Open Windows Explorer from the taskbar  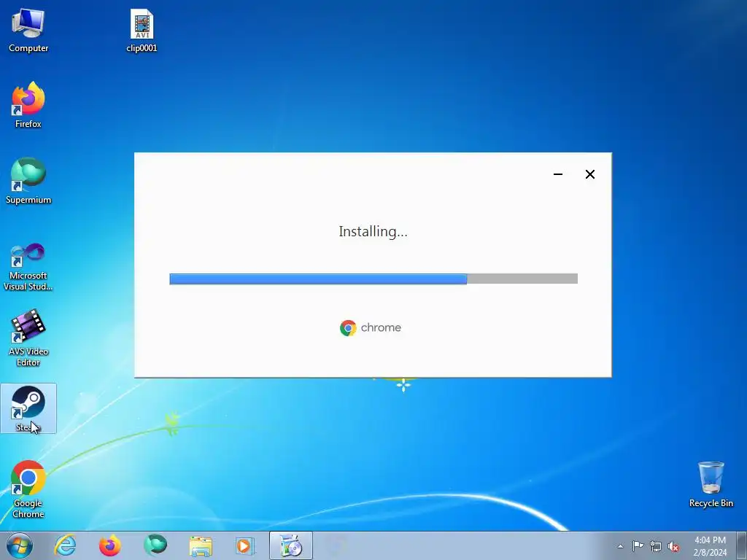pos(201,545)
